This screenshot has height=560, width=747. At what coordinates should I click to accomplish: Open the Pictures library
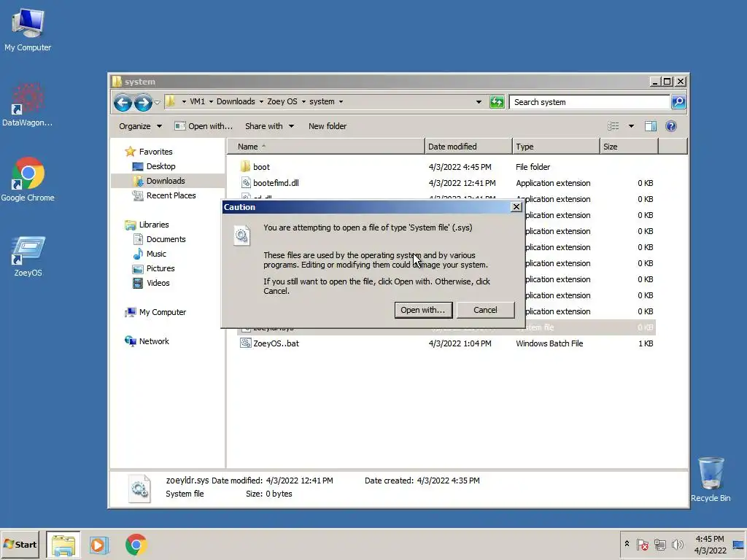coord(153,268)
